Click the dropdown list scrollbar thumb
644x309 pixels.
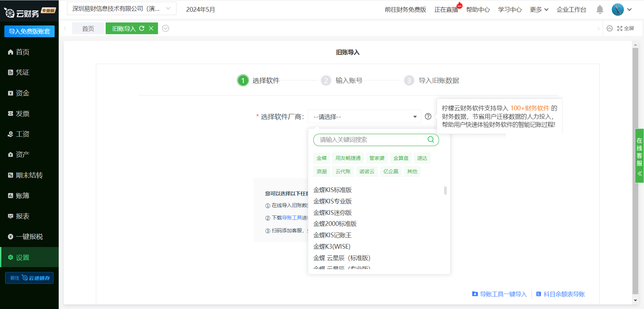(445, 190)
